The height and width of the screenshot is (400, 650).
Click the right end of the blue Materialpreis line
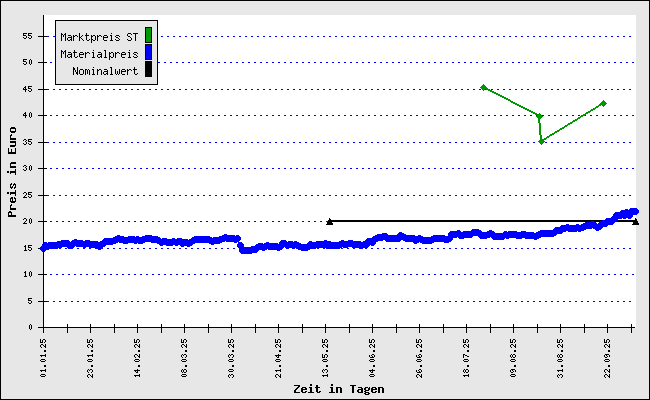634,212
